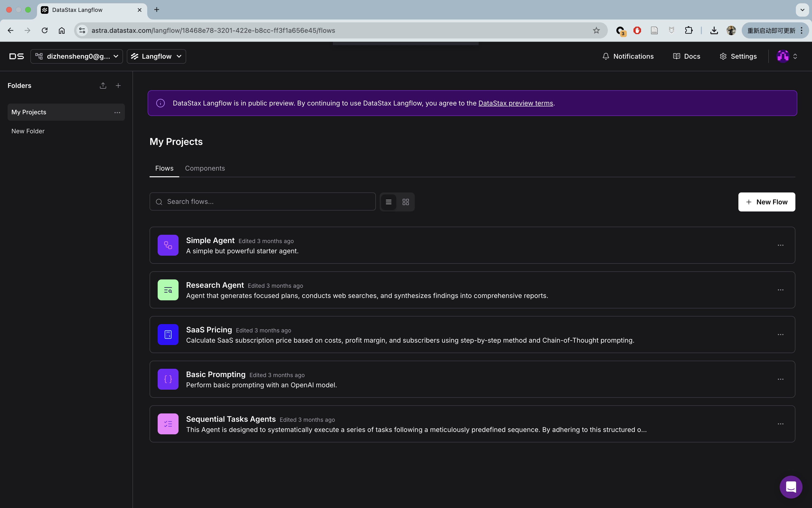Switch to the Components tab

(x=205, y=168)
